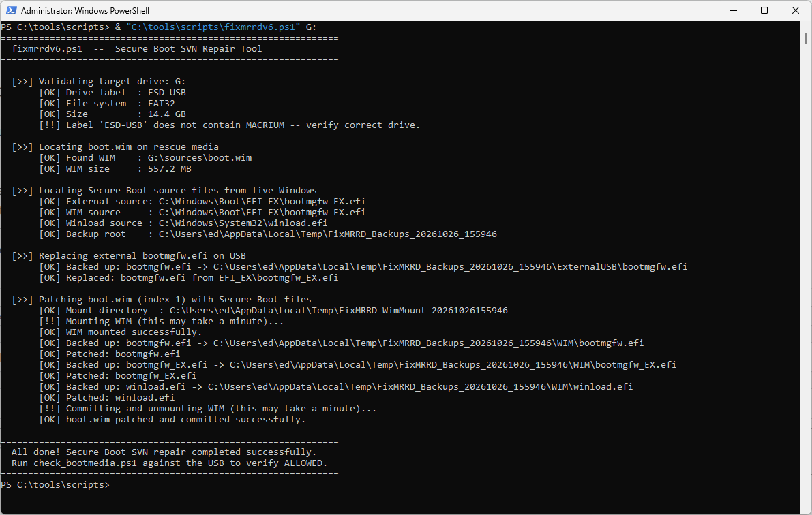Click 'Locating boot.wim on rescue media' step
Image resolution: width=812 pixels, height=515 pixels.
(x=115, y=146)
